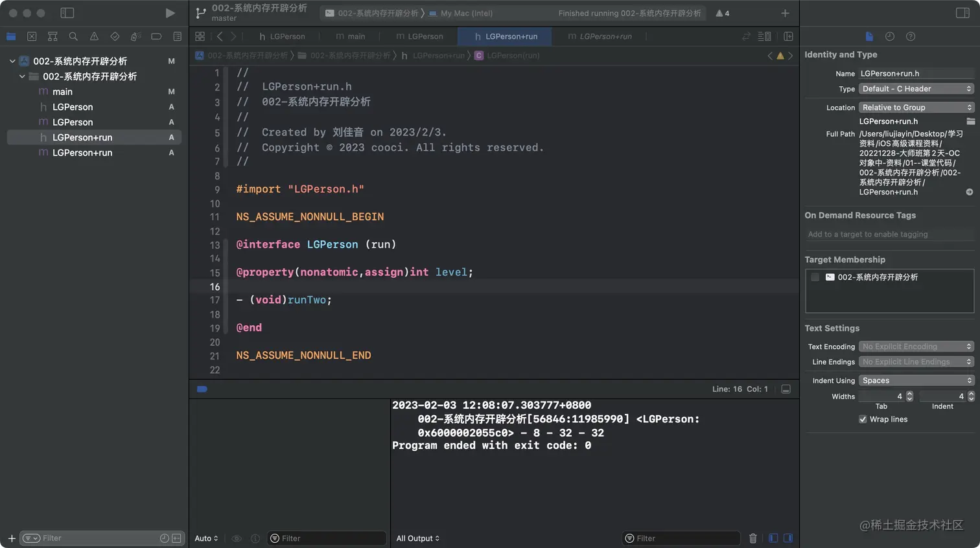The width and height of the screenshot is (980, 548).
Task: Open the library with the plus button
Action: click(x=785, y=13)
